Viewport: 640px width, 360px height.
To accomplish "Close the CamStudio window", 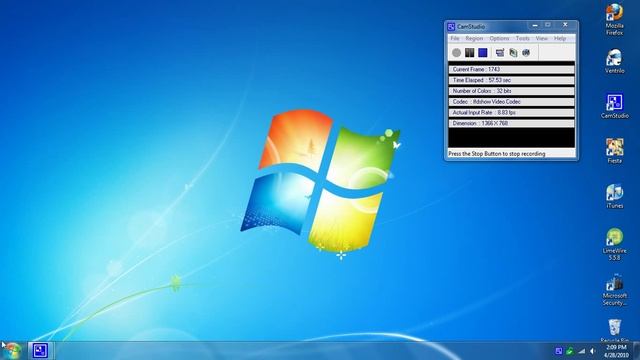I will (x=565, y=25).
